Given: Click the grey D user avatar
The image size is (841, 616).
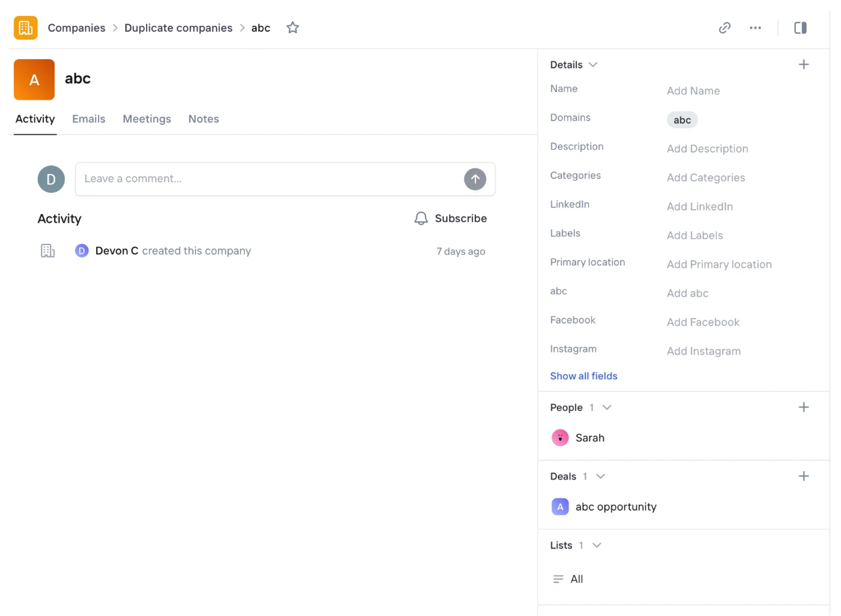Looking at the screenshot, I should click(51, 179).
